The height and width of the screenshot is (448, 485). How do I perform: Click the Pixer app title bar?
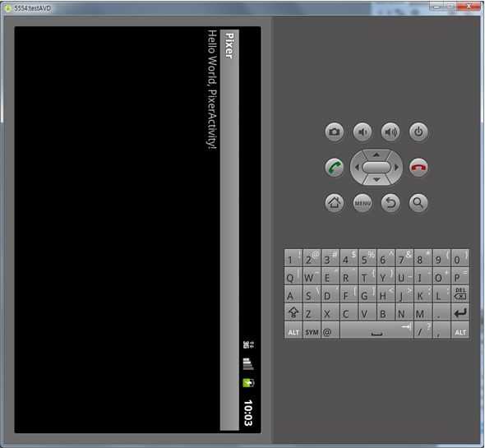click(x=229, y=230)
